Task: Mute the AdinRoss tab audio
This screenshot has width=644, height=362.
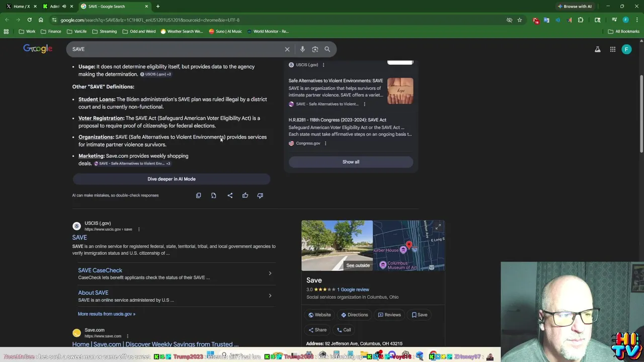Action: (x=64, y=7)
